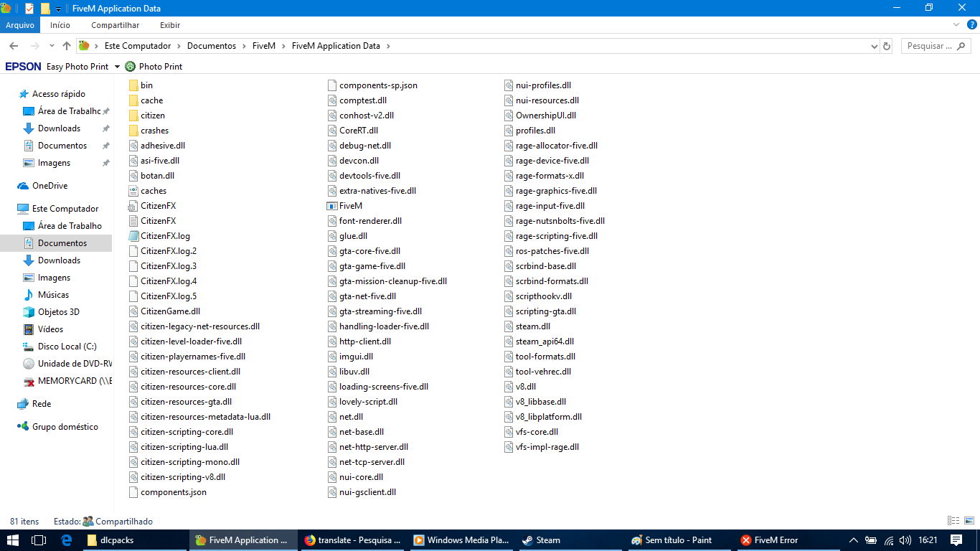980x551 pixels.
Task: Switch to Sem título - Paint window
Action: pyautogui.click(x=679, y=540)
